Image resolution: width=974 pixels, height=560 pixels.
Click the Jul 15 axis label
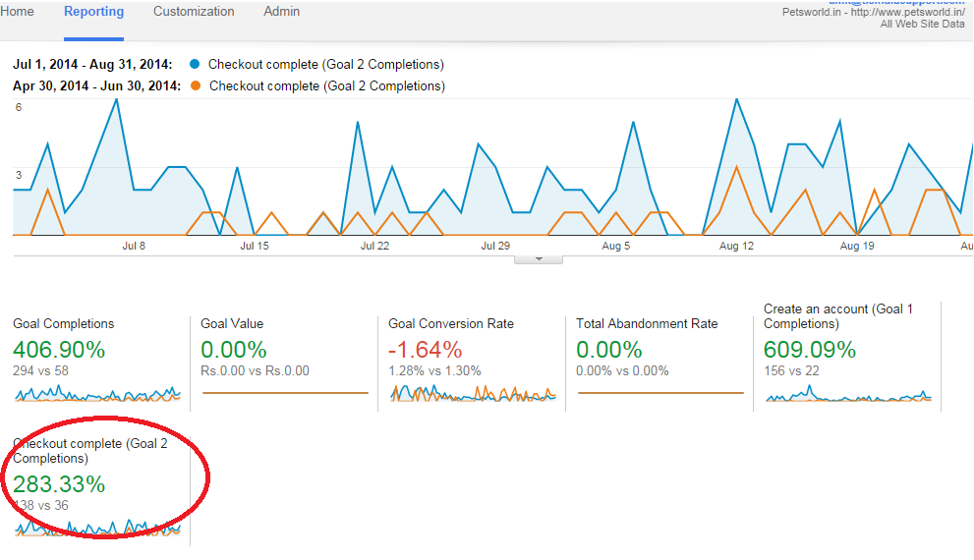(x=254, y=246)
